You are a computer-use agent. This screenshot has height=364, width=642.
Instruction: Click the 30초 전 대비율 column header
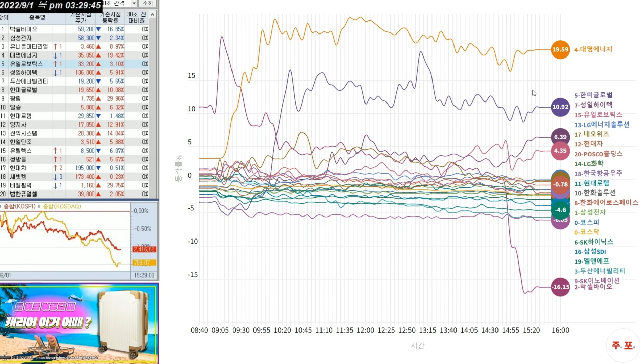point(136,17)
